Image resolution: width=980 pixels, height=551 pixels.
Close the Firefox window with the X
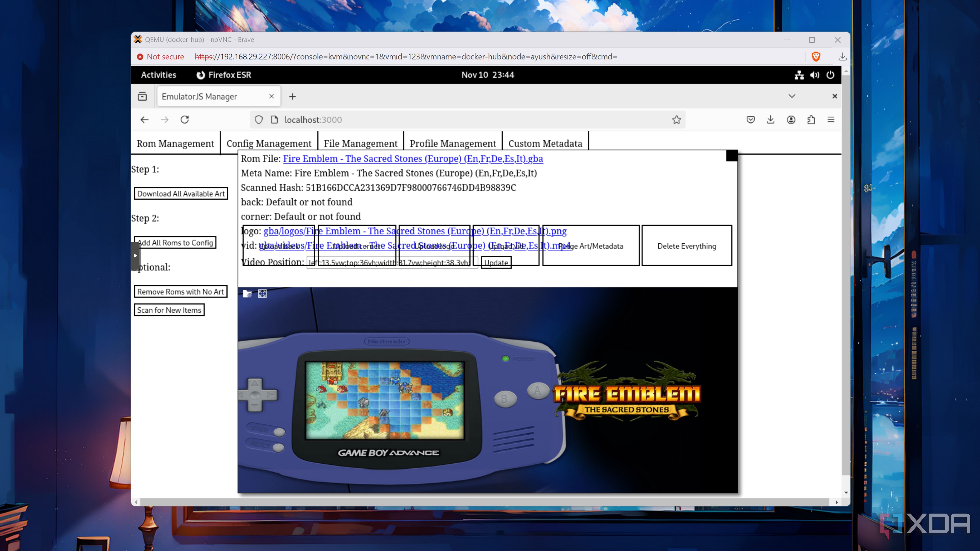pyautogui.click(x=835, y=96)
